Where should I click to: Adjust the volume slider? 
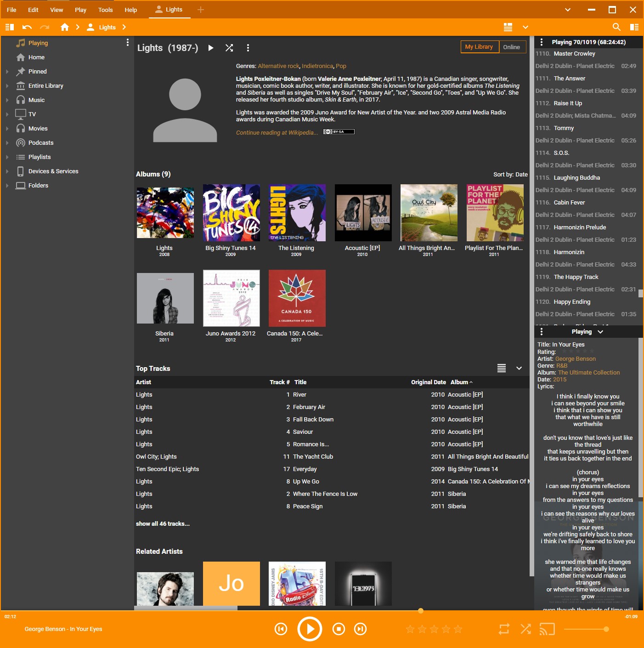pyautogui.click(x=587, y=629)
